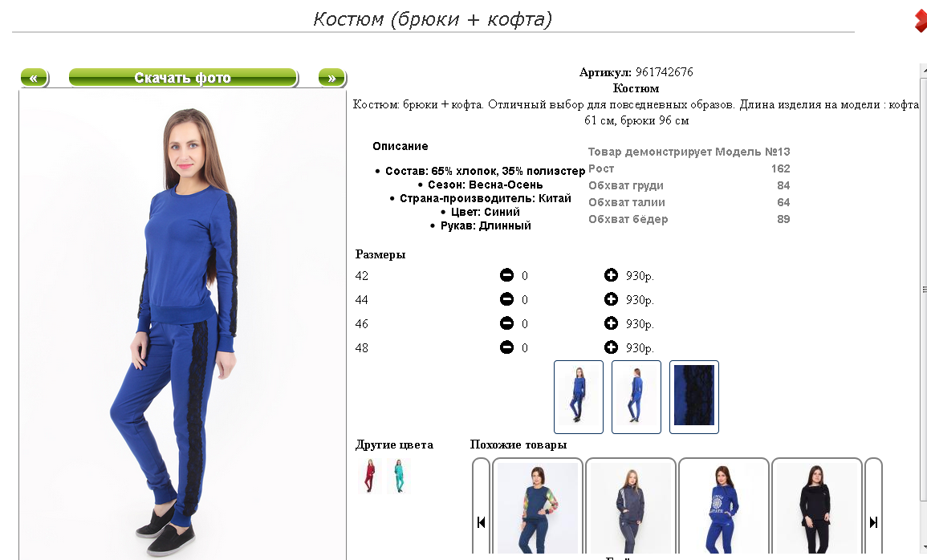The height and width of the screenshot is (560, 927).
Task: Click the vertical scrollbar up arrow
Action: click(923, 71)
